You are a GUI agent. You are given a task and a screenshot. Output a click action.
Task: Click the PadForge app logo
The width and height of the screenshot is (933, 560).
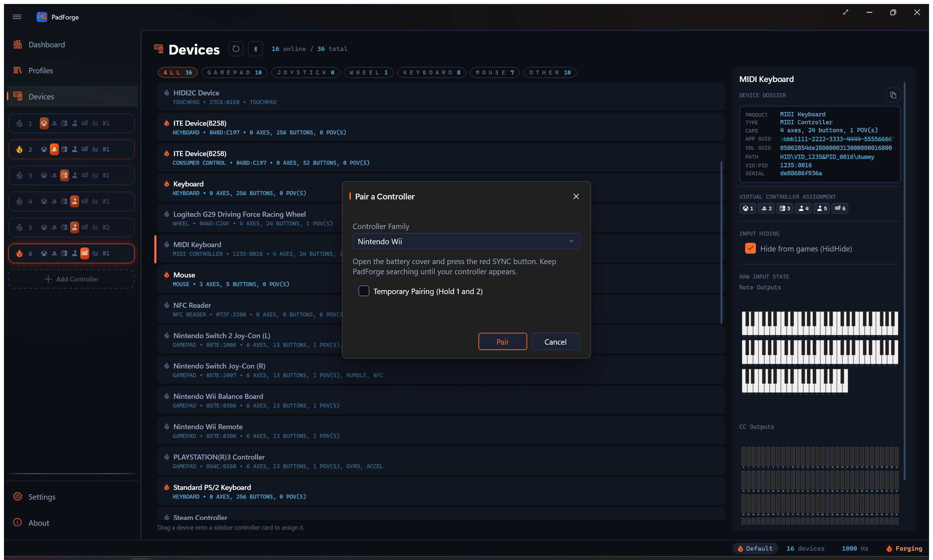(42, 17)
